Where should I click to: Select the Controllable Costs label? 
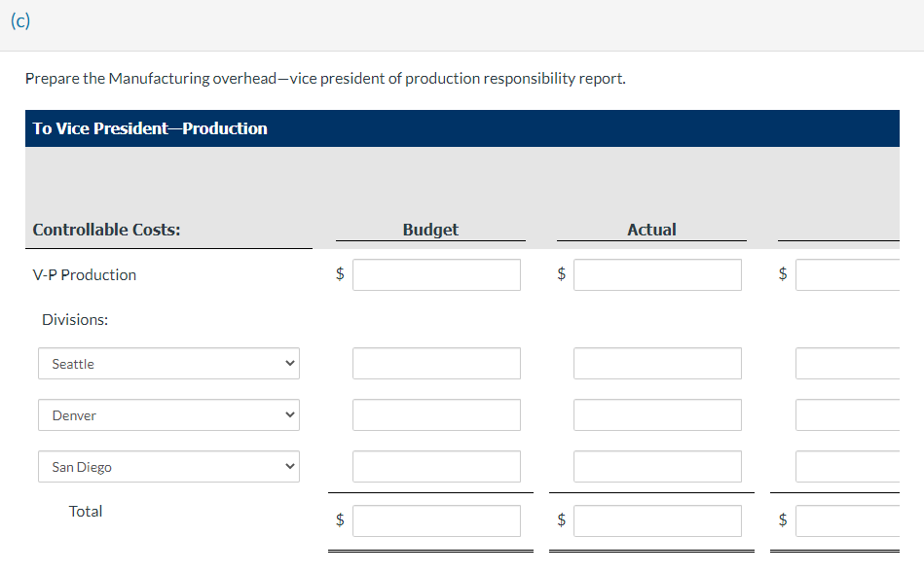coord(103,230)
